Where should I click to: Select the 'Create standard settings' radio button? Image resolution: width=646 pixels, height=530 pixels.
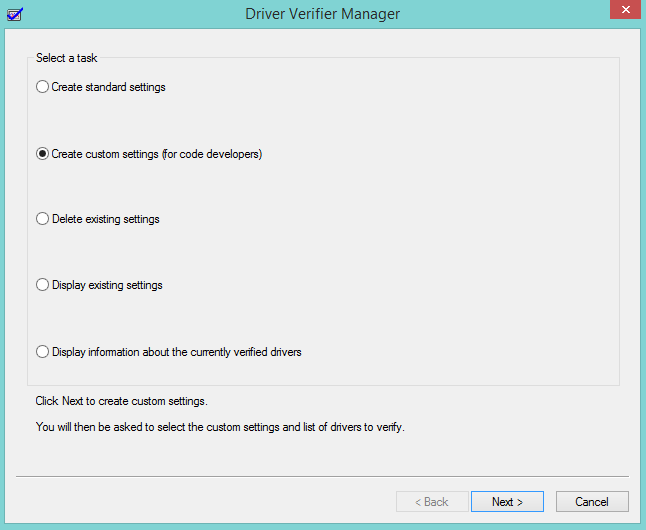[x=42, y=87]
